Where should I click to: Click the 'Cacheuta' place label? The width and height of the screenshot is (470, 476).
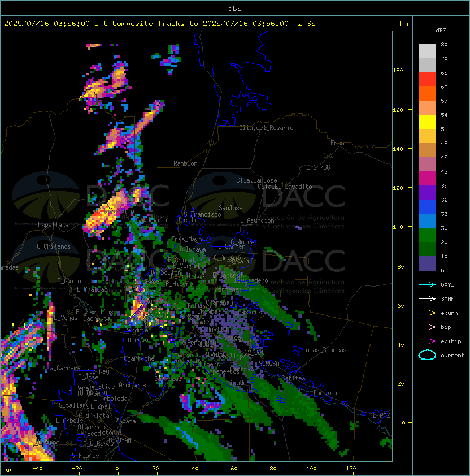click(x=97, y=318)
